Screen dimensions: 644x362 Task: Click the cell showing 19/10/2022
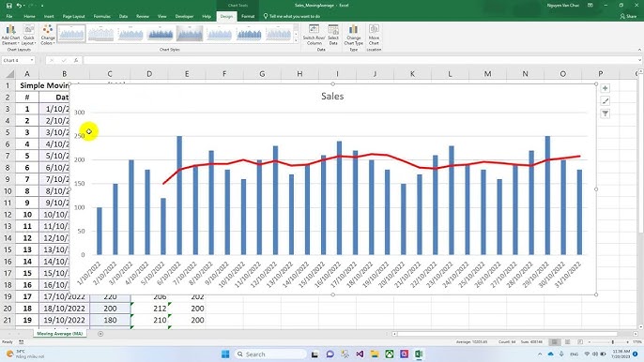click(x=64, y=320)
